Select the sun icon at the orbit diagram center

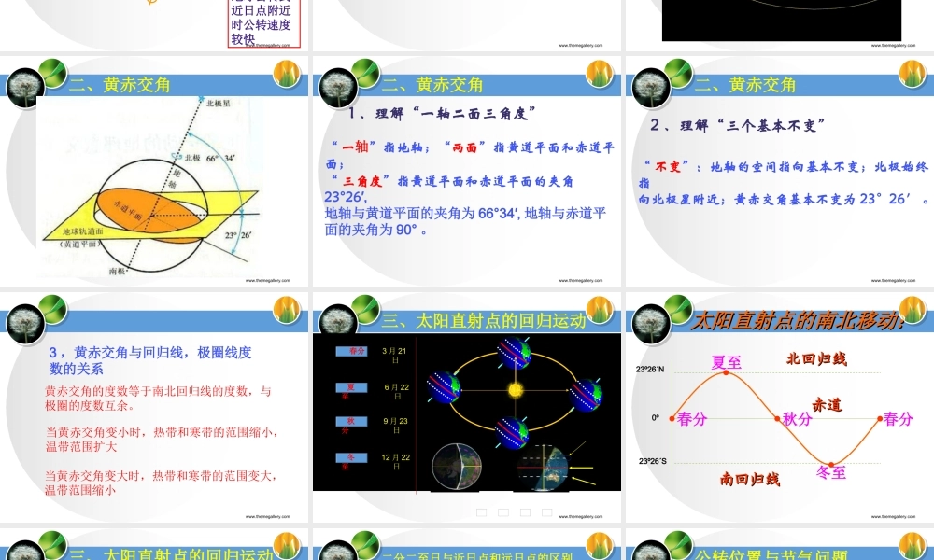click(x=515, y=389)
